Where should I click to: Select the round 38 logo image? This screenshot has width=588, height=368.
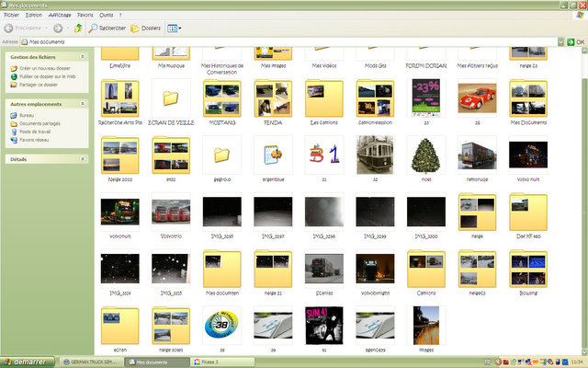point(222,325)
